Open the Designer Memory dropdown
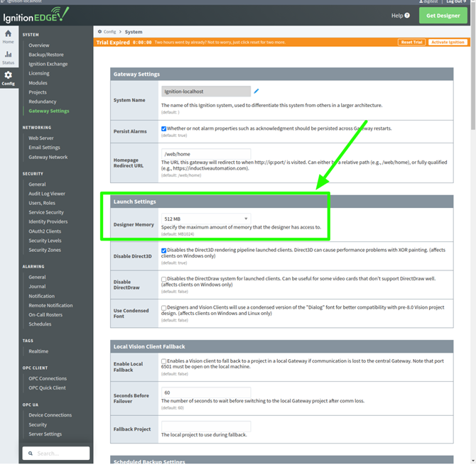Viewport: 476px width, 467px height. 206,219
